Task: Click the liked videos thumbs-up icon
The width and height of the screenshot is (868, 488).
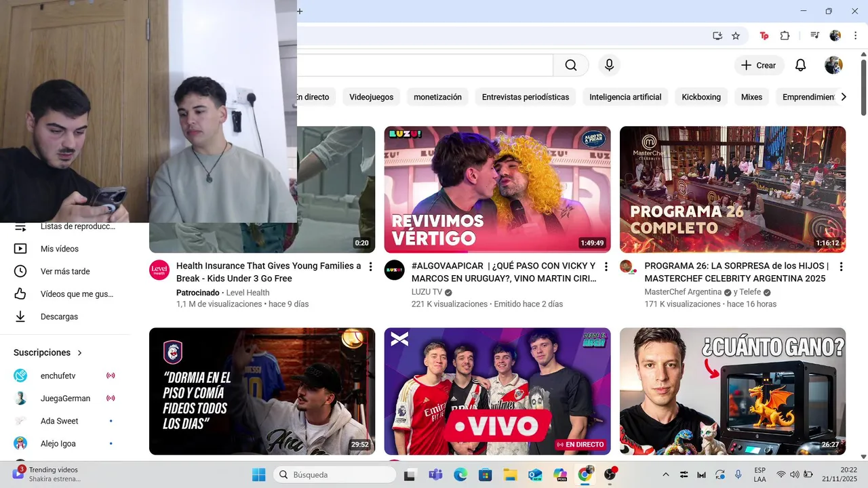Action: pos(20,294)
